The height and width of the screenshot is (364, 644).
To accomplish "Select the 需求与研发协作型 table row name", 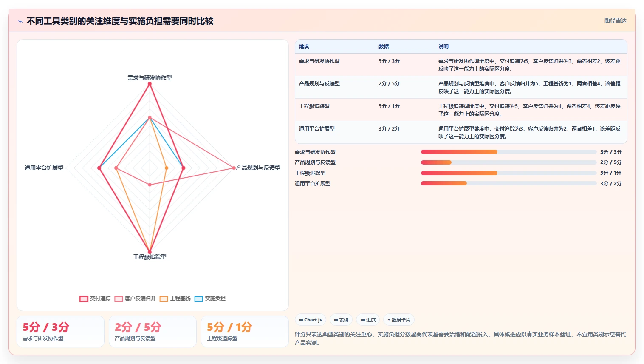I will [319, 61].
